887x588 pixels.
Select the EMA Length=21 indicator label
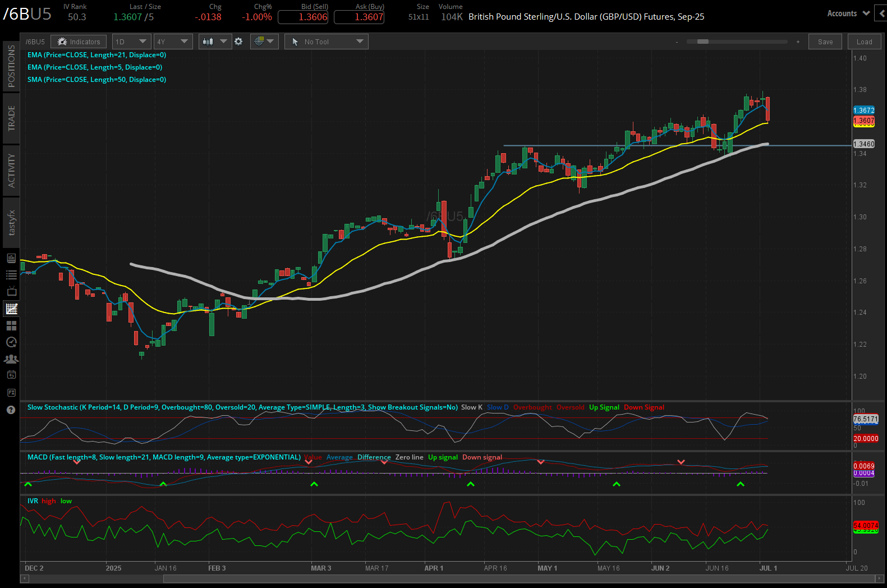coord(96,55)
